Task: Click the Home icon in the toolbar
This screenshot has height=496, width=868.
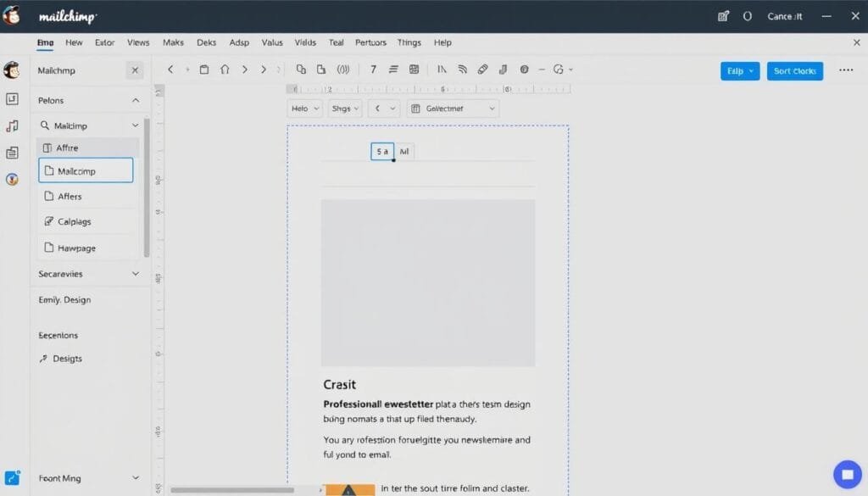Action: tap(223, 70)
